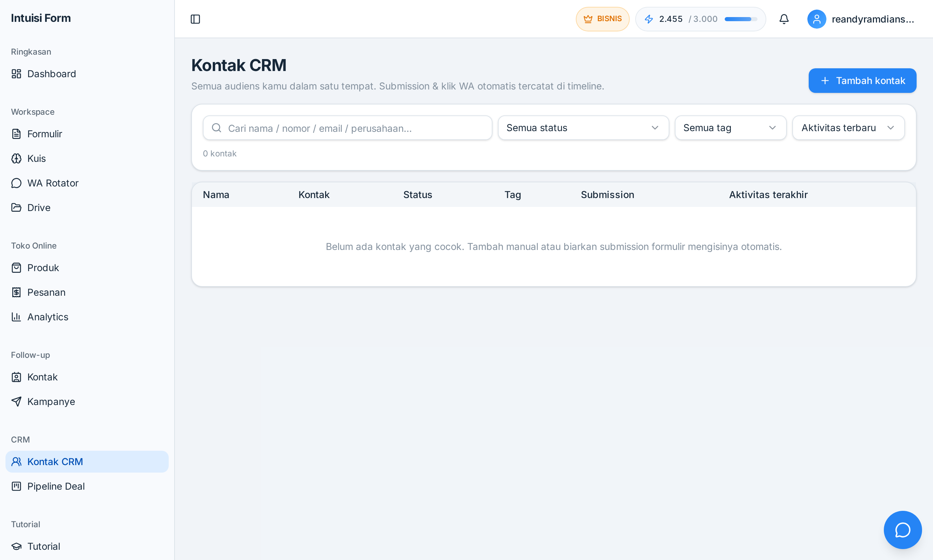Open the Semua status dropdown
The height and width of the screenshot is (560, 933).
(583, 128)
